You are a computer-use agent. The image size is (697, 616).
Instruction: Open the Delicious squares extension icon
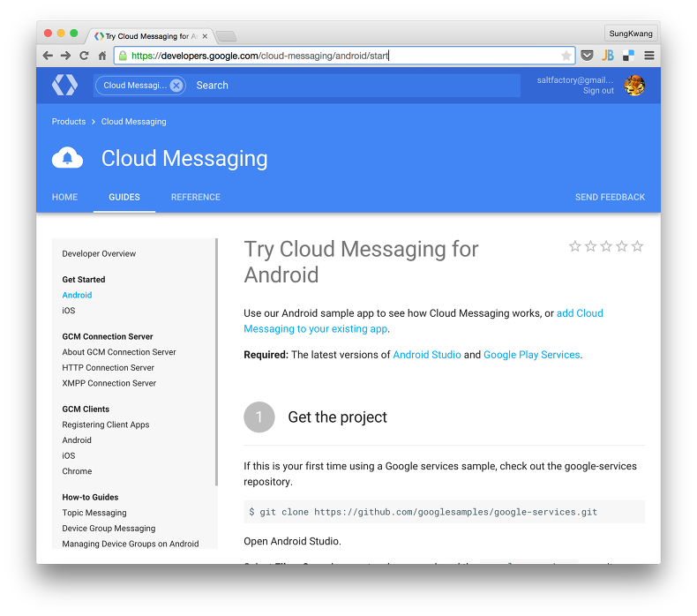coord(628,56)
